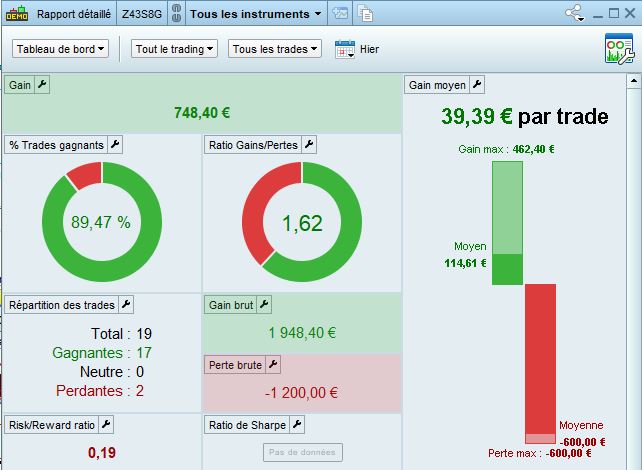
Task: Click the Neutre : 0 line
Action: click(x=112, y=372)
